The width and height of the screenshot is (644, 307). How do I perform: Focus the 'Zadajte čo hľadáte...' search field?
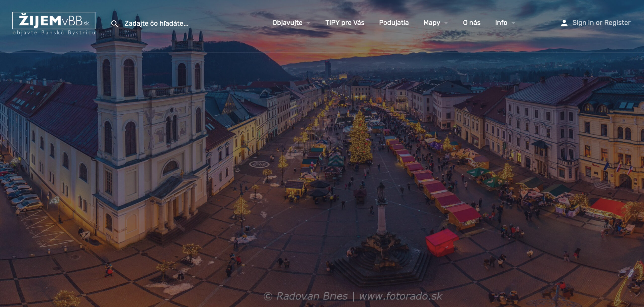(x=156, y=23)
